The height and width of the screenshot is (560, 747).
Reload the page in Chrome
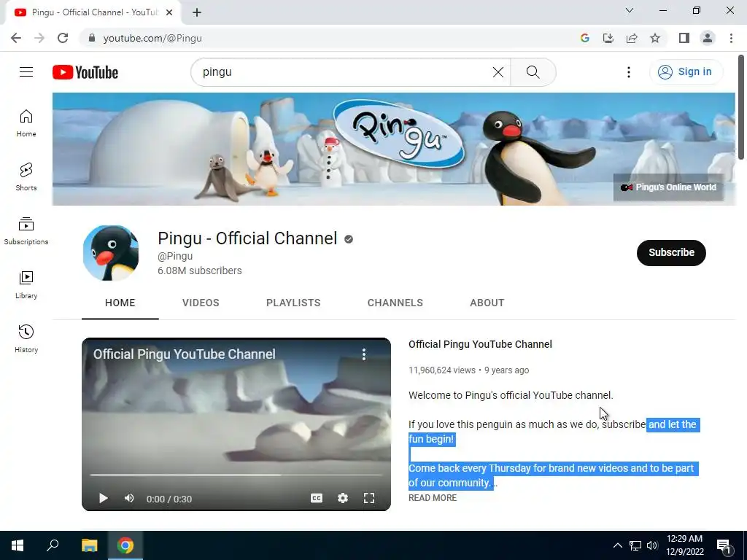63,38
